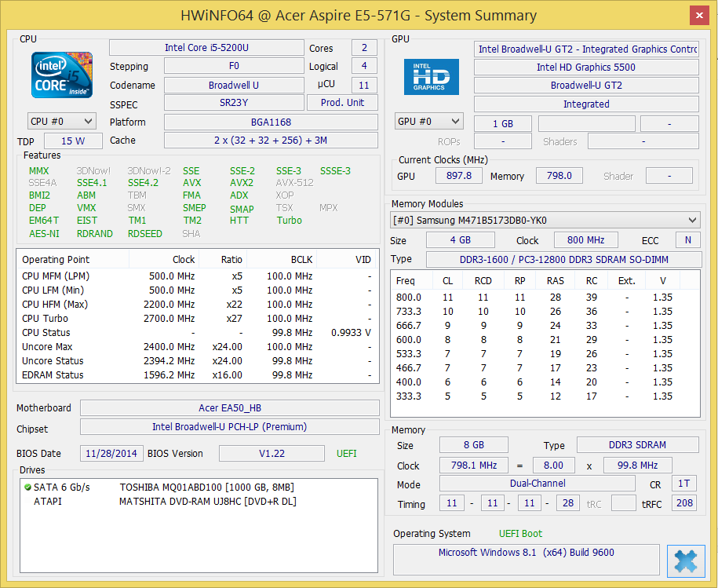Select the CPU Turbo operating point row
Image resolution: width=718 pixels, height=588 pixels.
198,318
